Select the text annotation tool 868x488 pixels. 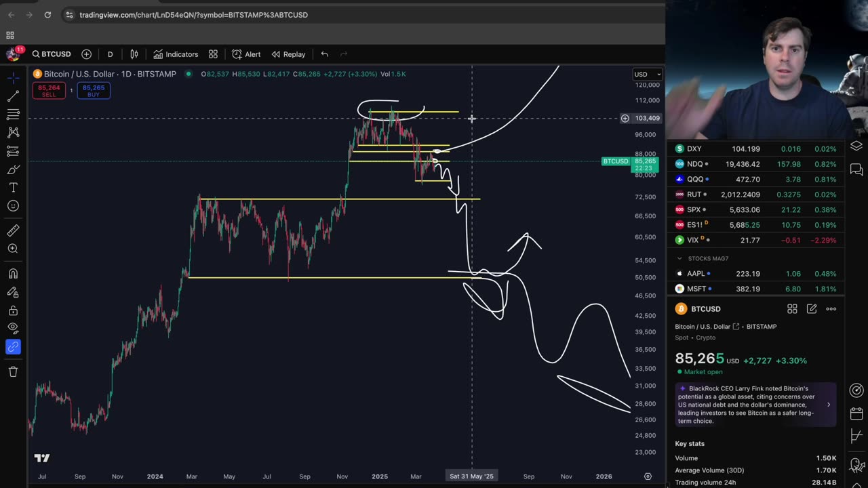tap(13, 188)
